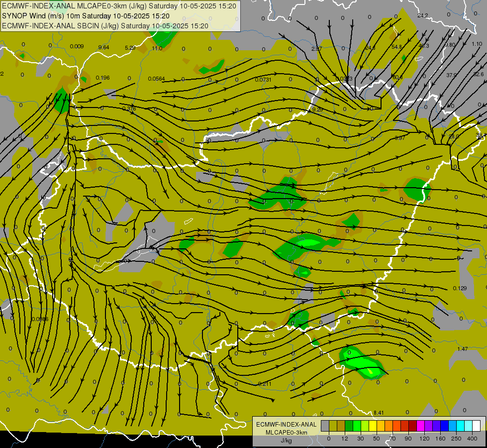Click the map value 37.9

(x=452, y=75)
